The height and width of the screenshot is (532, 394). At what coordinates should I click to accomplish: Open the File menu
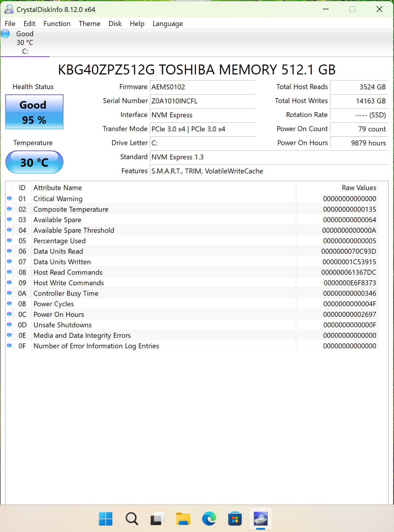click(x=10, y=24)
